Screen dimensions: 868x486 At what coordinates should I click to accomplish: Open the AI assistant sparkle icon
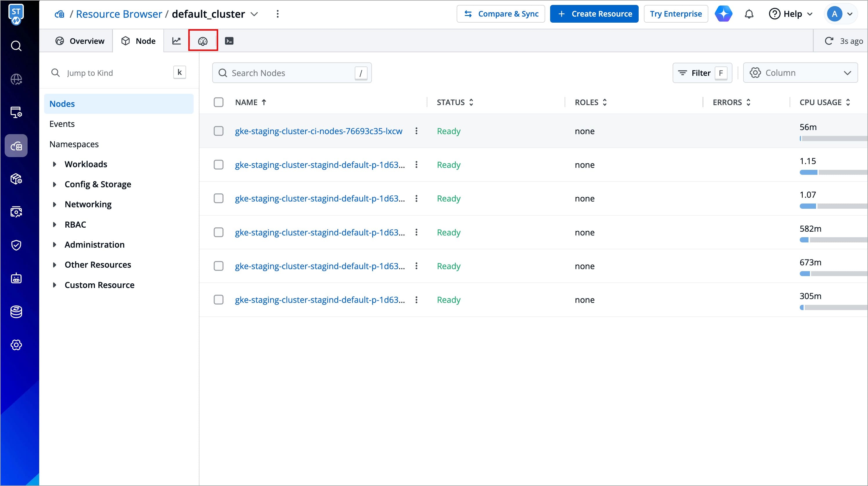pos(723,14)
